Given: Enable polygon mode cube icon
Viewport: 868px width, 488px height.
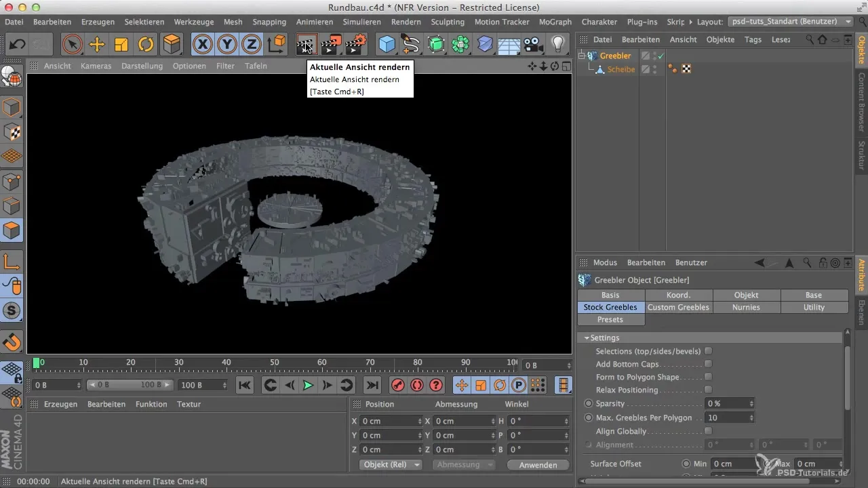Looking at the screenshot, I should tap(12, 230).
